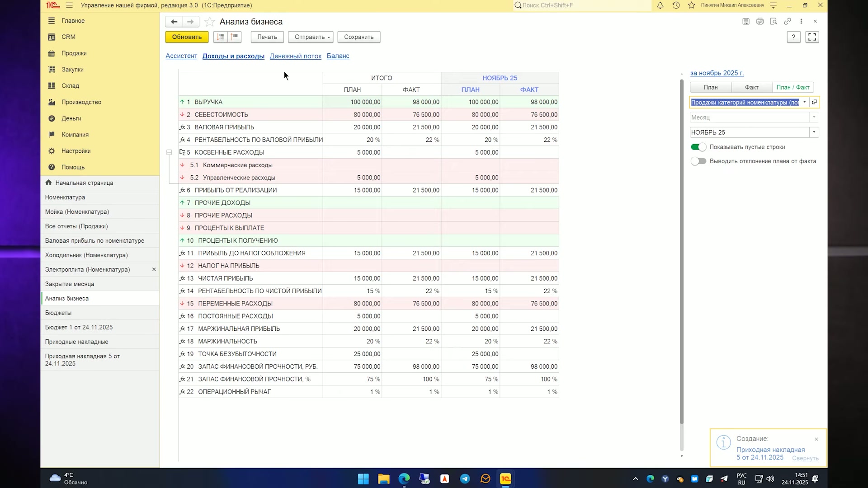
Task: Switch to the Денежный поток tab
Action: click(296, 56)
